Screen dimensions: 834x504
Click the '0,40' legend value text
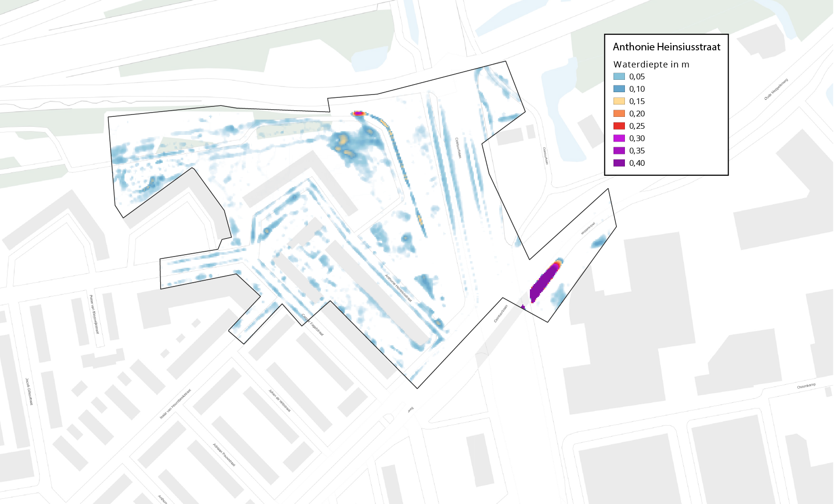tap(637, 163)
